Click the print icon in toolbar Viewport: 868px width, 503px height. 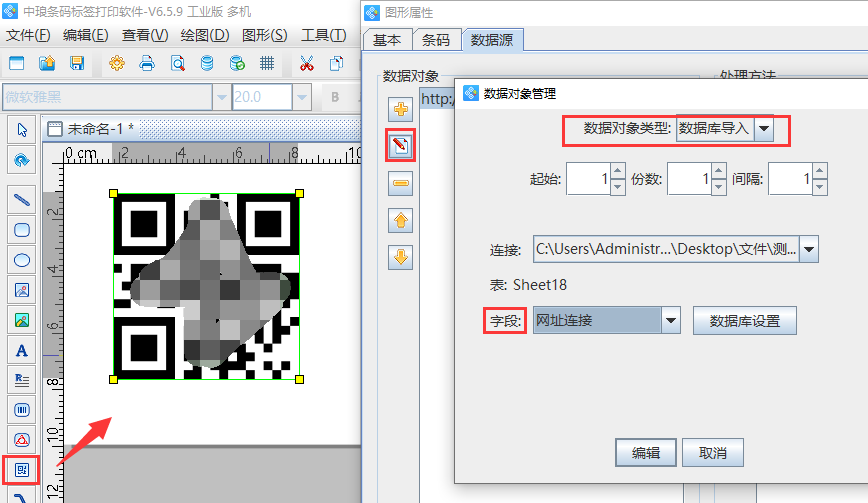[147, 64]
